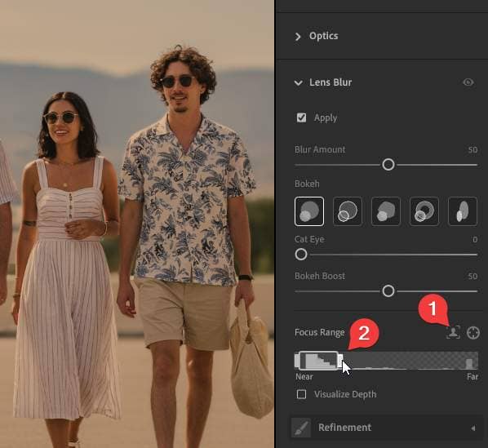The width and height of the screenshot is (488, 448).
Task: Toggle the Lens Blur eye visibility icon
Action: (468, 82)
